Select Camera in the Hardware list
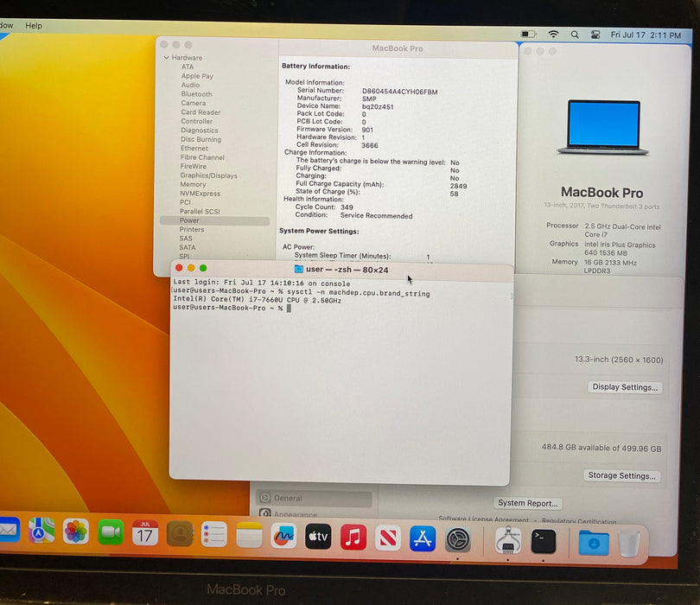 [194, 103]
